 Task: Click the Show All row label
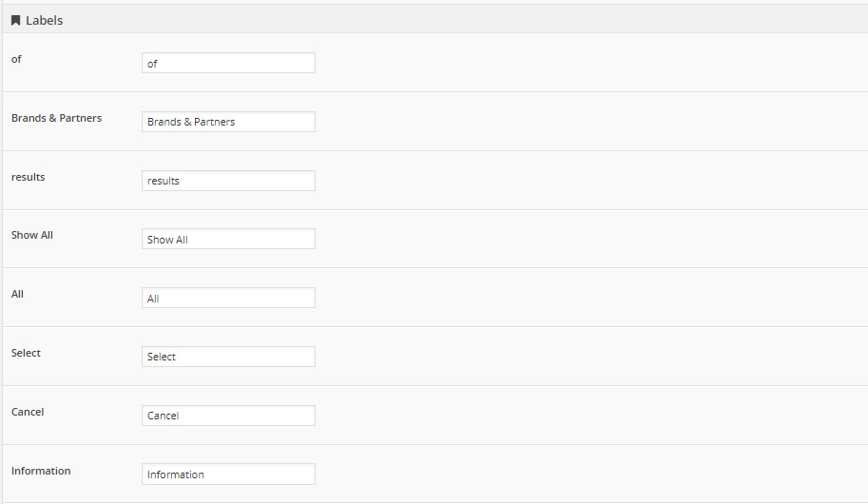pyautogui.click(x=32, y=235)
